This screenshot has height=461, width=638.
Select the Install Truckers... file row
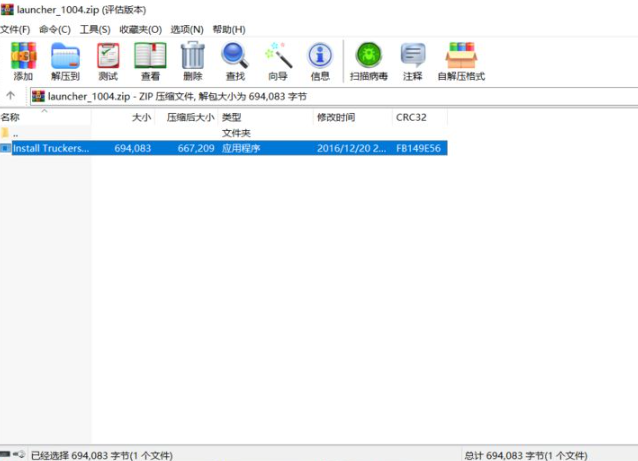[x=223, y=148]
